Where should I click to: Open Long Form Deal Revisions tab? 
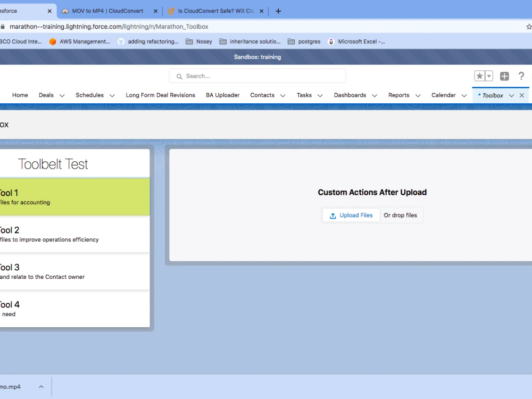click(x=161, y=95)
